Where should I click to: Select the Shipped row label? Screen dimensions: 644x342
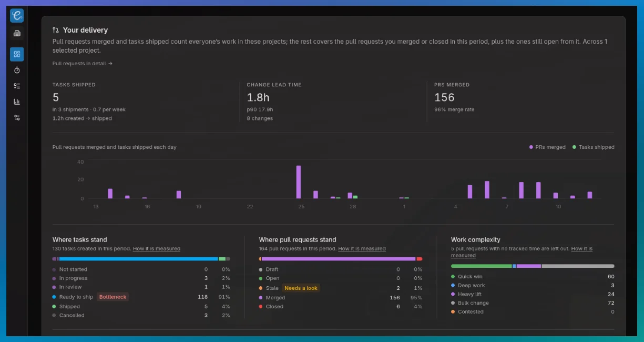tap(69, 307)
